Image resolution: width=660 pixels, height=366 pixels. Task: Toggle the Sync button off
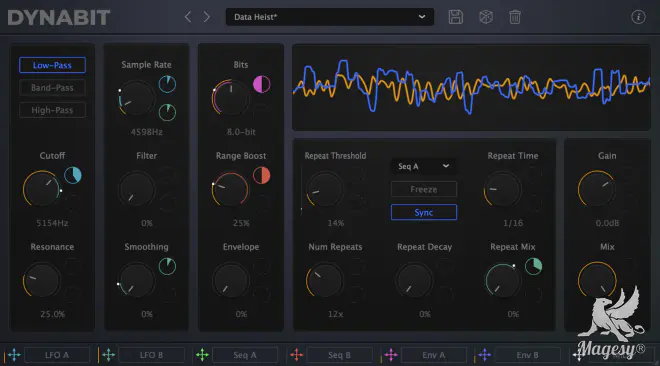pos(423,212)
